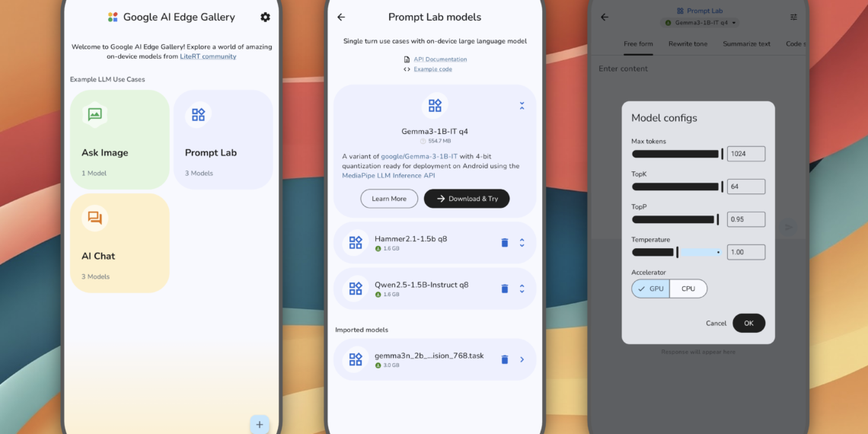Adjust the Temperature slider

677,252
